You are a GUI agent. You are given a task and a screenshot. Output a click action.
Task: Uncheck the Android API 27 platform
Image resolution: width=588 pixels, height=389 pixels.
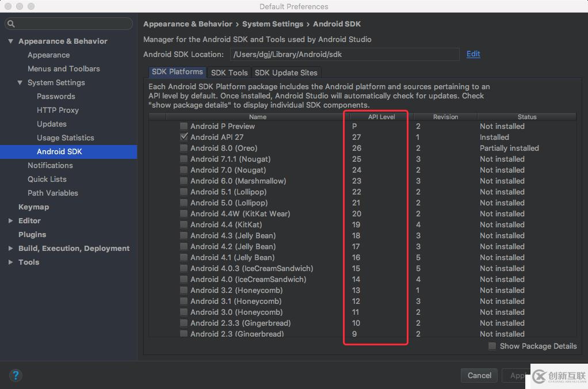(x=183, y=137)
